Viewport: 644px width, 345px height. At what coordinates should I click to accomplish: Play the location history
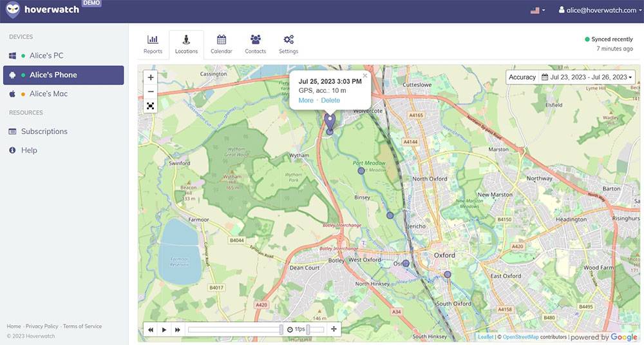click(x=164, y=330)
